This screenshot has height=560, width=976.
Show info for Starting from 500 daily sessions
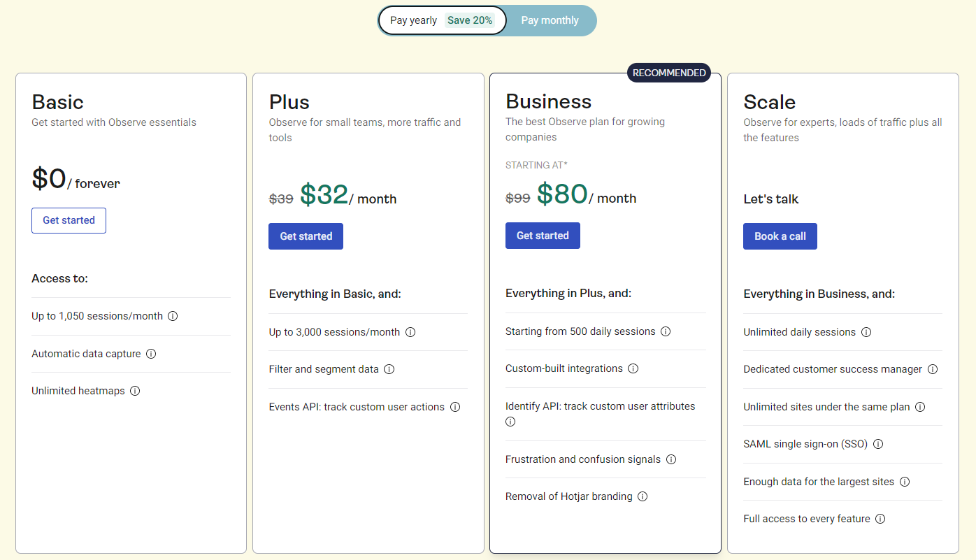tap(666, 331)
